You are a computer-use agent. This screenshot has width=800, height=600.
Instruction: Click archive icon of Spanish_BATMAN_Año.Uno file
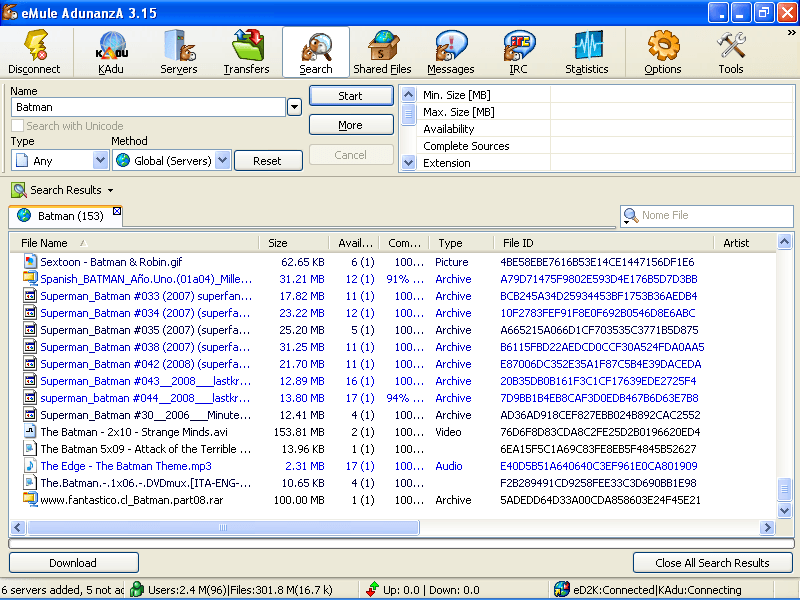click(x=30, y=279)
